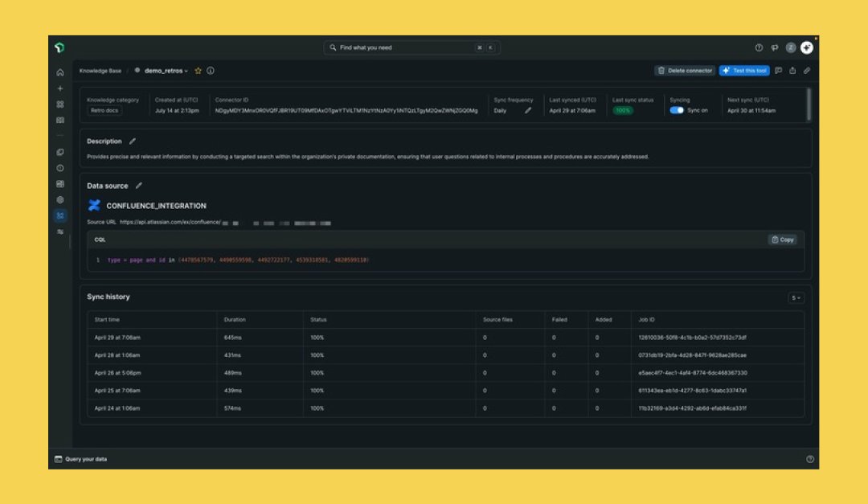Open the Home icon in sidebar
The height and width of the screenshot is (504, 868).
click(x=59, y=72)
